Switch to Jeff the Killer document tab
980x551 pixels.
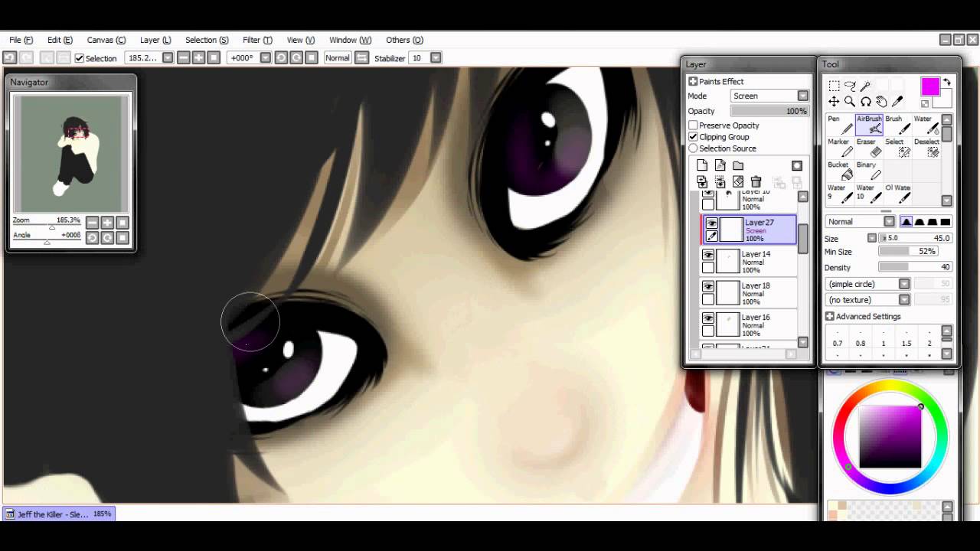(x=59, y=514)
